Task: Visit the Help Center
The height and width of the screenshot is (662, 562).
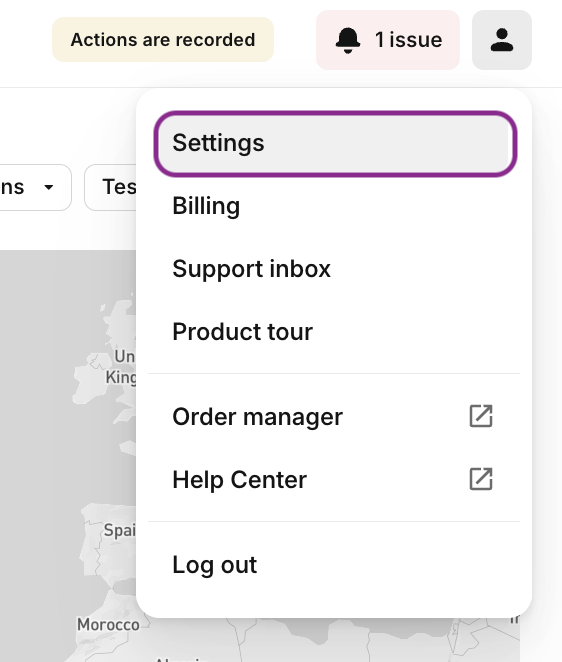Action: [335, 480]
